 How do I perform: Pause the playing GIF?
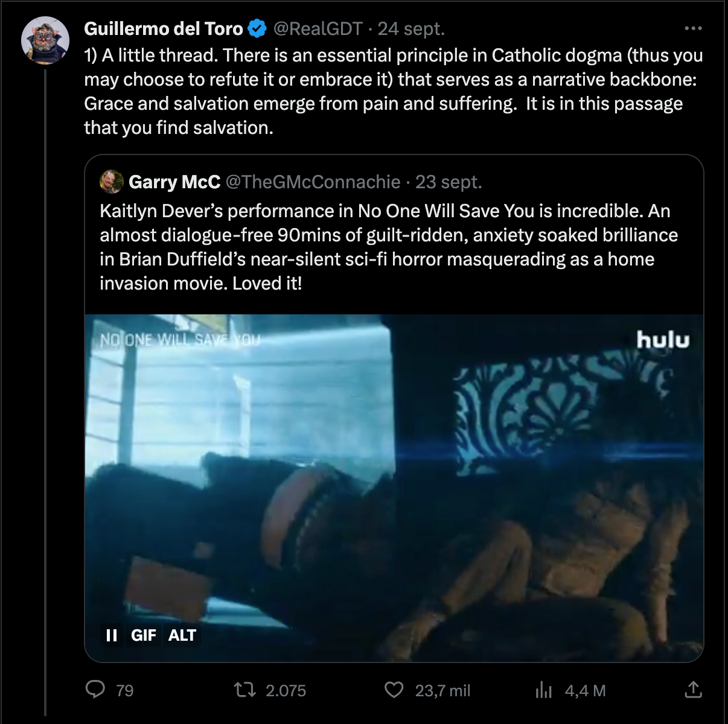112,635
